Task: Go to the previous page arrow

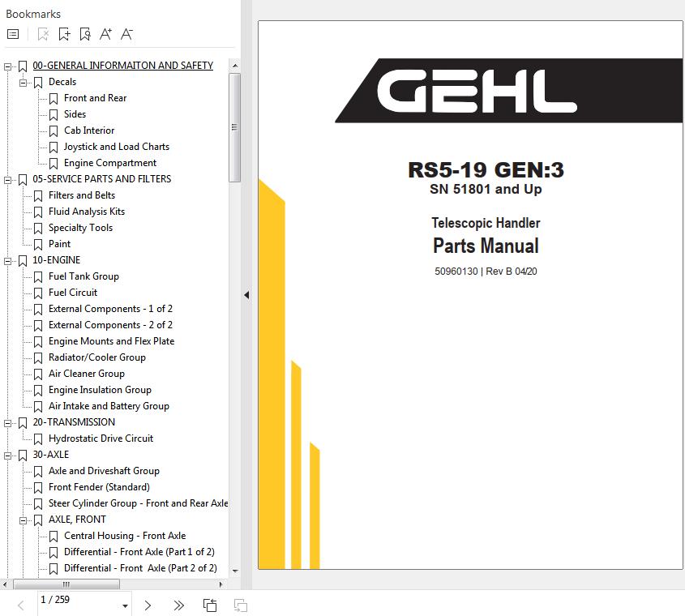Action: click(x=20, y=605)
